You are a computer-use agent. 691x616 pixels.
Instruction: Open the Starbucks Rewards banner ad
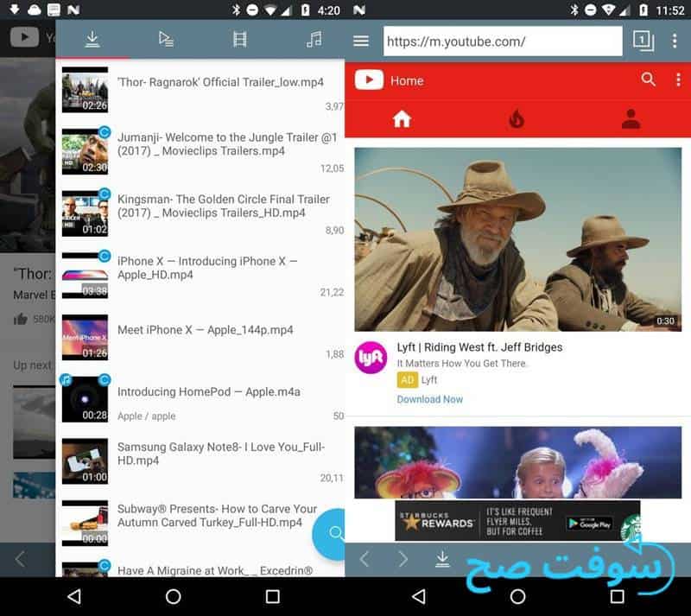[x=517, y=521]
